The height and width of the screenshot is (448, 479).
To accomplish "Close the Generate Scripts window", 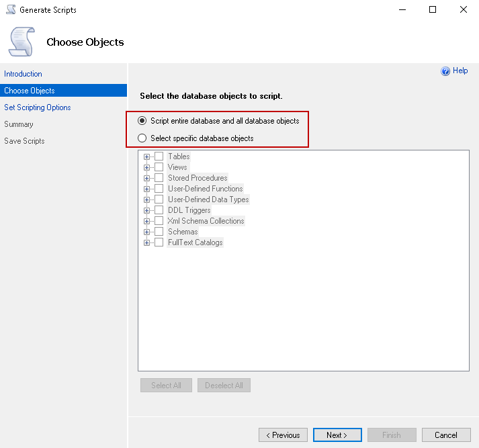I will (x=464, y=9).
